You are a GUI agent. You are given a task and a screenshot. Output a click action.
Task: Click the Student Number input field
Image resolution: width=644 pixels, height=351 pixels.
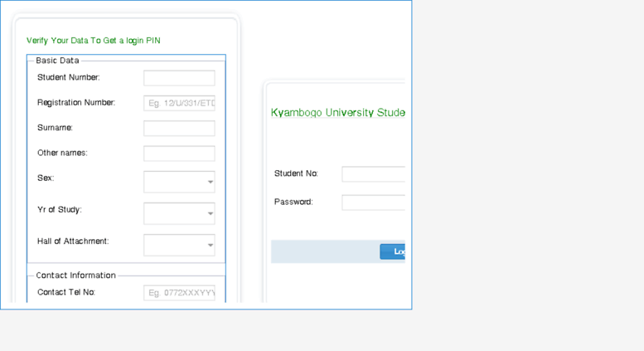pyautogui.click(x=179, y=78)
